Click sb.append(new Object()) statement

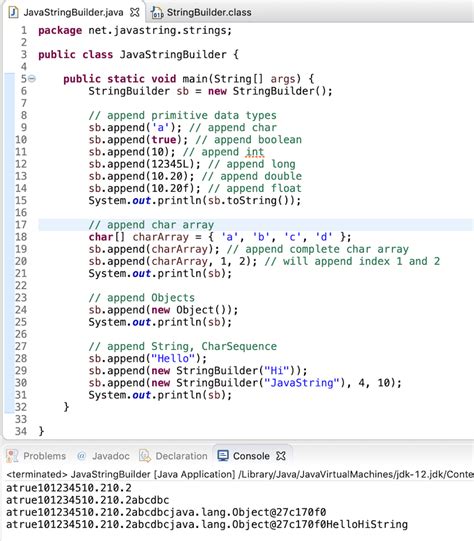coord(163,310)
